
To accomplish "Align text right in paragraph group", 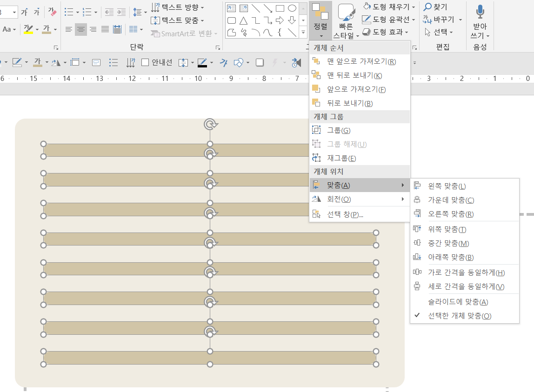I will [x=93, y=29].
